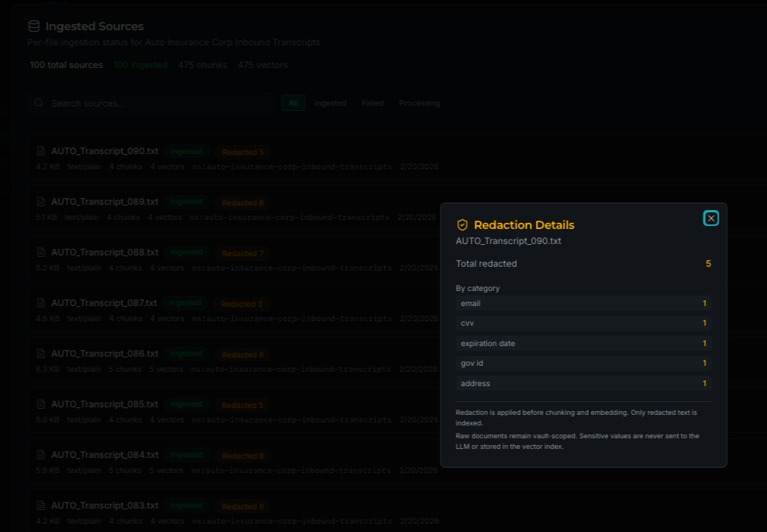Screen dimensions: 767x532
Task: Click the Ingested badge on AUTO_Transcript_089.txt
Action: [x=186, y=202]
